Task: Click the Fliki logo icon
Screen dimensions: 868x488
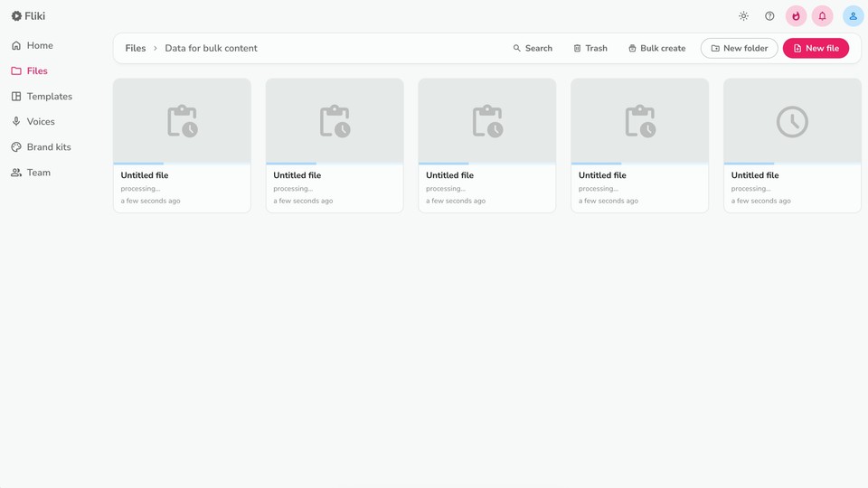Action: pyautogui.click(x=16, y=16)
